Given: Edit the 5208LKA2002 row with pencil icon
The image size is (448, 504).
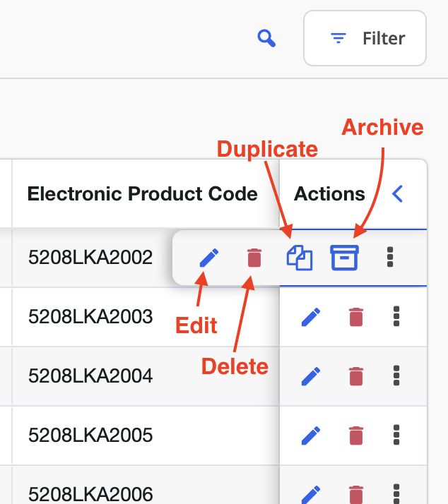Looking at the screenshot, I should click(x=209, y=258).
